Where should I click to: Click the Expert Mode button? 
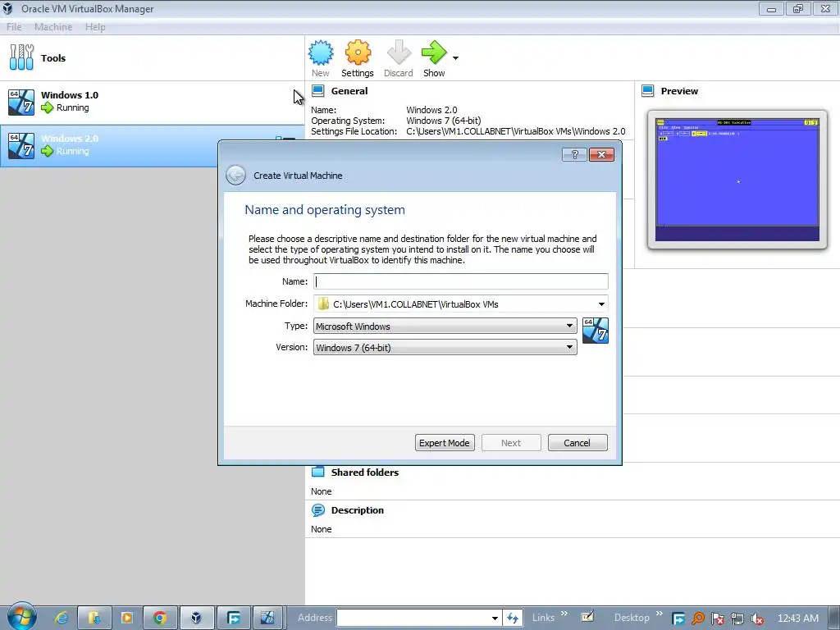[445, 442]
